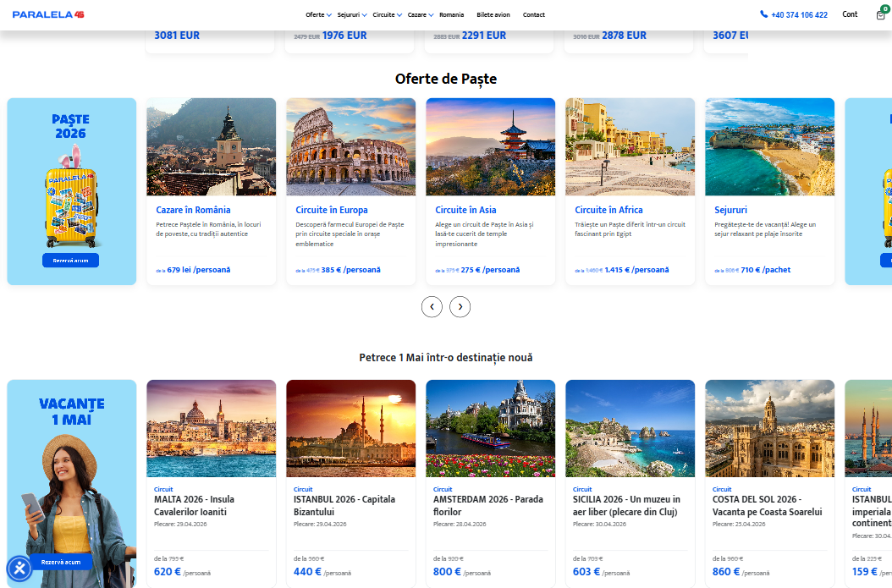Expand the Cazare dropdown menu
This screenshot has height=588, width=892.
(x=420, y=15)
